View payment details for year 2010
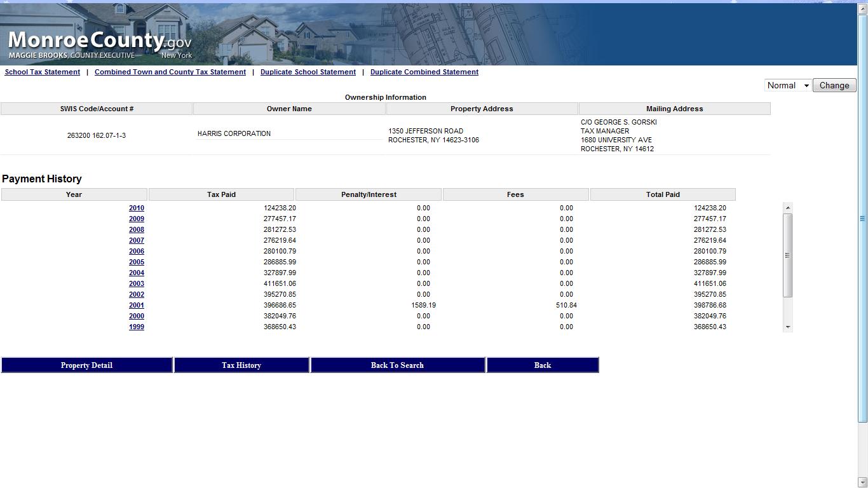868x488 pixels. tap(137, 208)
